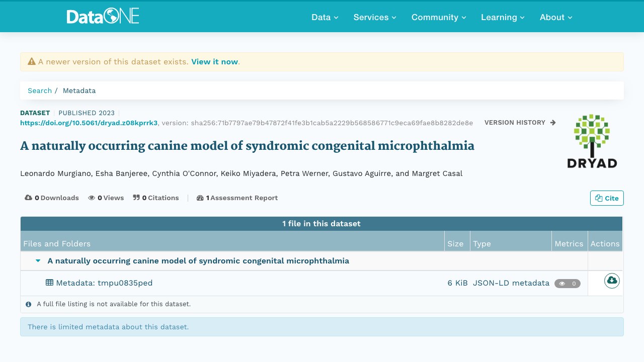Click the Citations quote icon

click(x=136, y=198)
